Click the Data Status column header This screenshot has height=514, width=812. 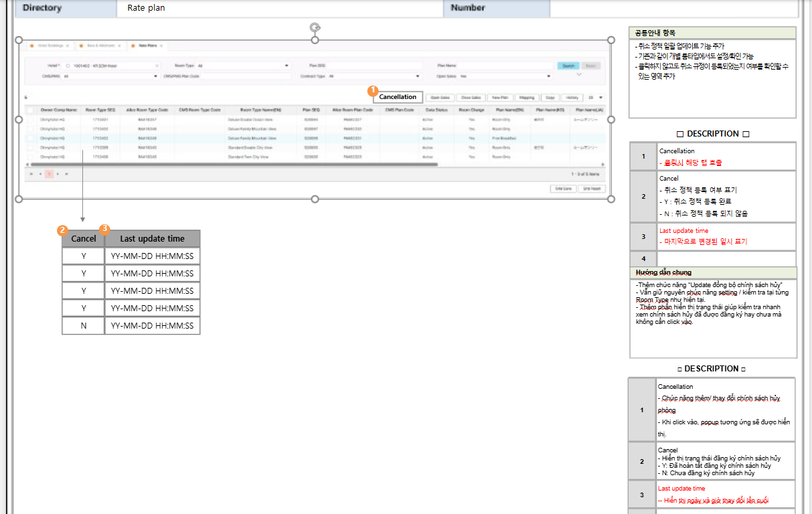click(x=436, y=109)
